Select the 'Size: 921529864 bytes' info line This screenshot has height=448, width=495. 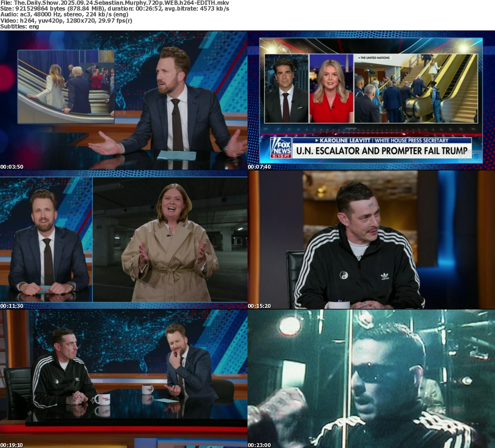pyautogui.click(x=115, y=9)
